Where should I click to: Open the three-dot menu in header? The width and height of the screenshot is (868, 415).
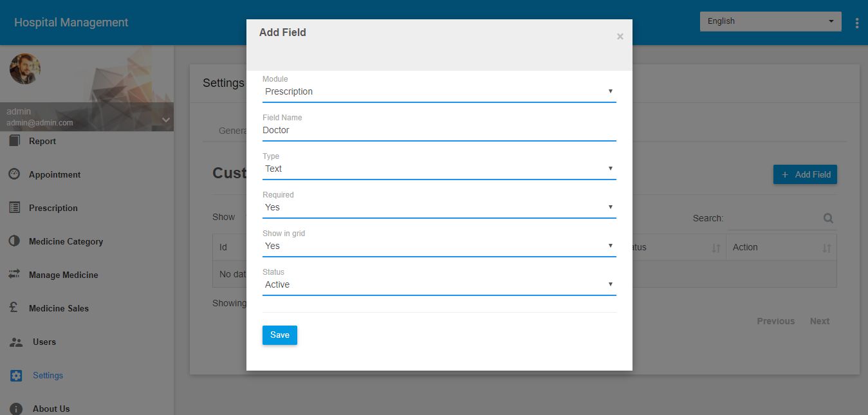(857, 23)
